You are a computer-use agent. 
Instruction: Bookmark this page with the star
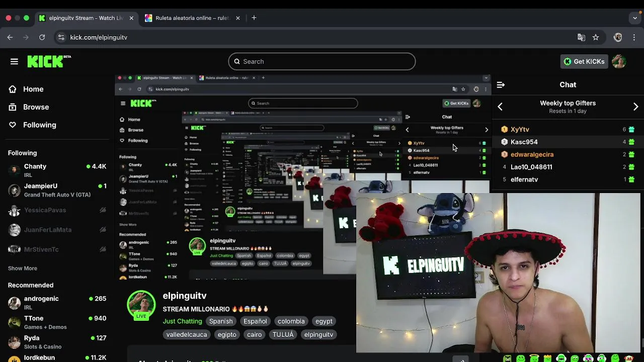(596, 37)
